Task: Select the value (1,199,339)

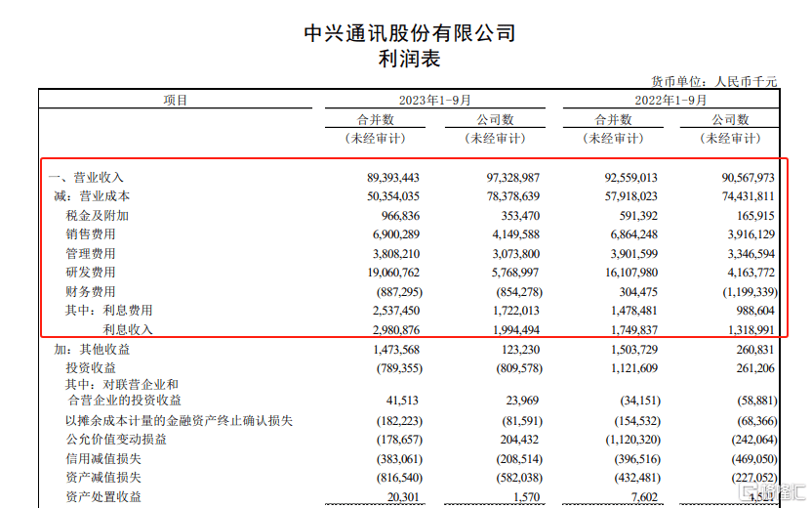Action: tap(750, 292)
